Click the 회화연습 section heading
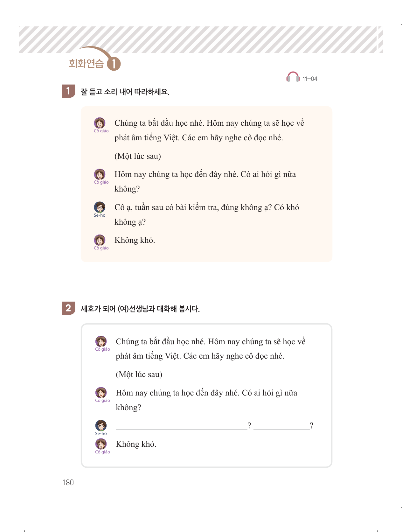Image resolution: width=402 pixels, height=532 pixels. tap(86, 64)
